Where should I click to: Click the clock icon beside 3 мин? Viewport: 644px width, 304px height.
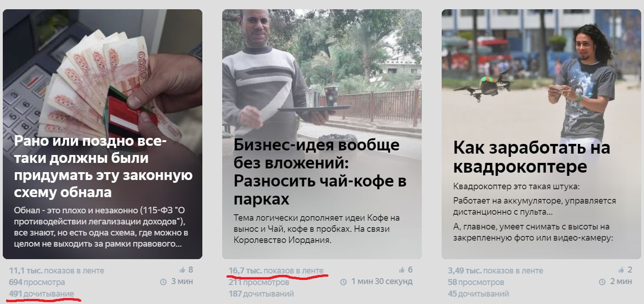[x=163, y=281]
